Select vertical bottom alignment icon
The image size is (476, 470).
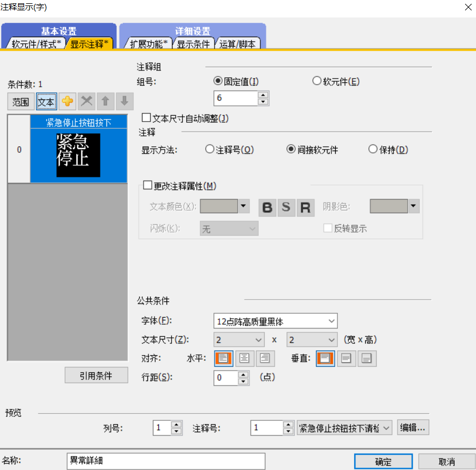pyautogui.click(x=367, y=358)
